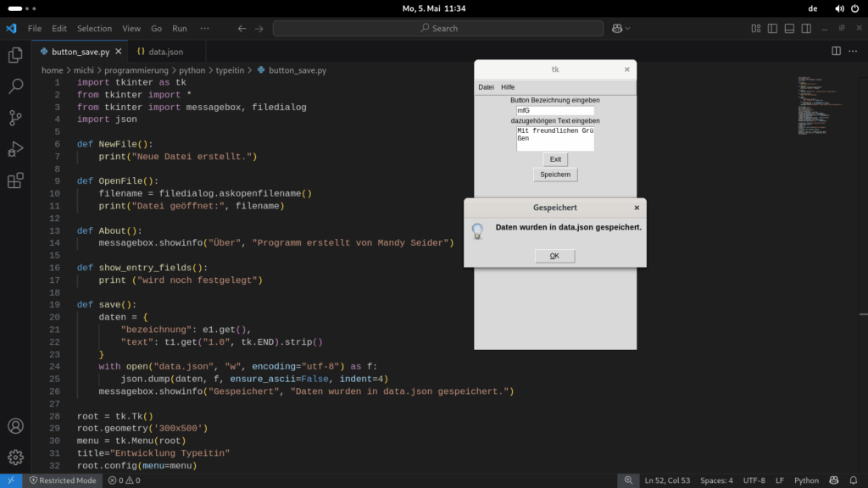Change end of line via 'LF'
Screen dimensions: 868x488
coord(780,480)
